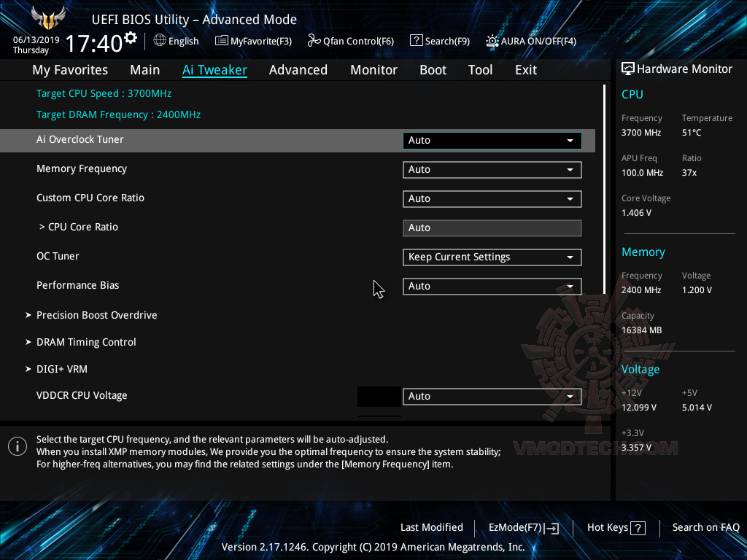The height and width of the screenshot is (560, 747).
Task: Click the 17:40 clock display
Action: click(x=94, y=43)
